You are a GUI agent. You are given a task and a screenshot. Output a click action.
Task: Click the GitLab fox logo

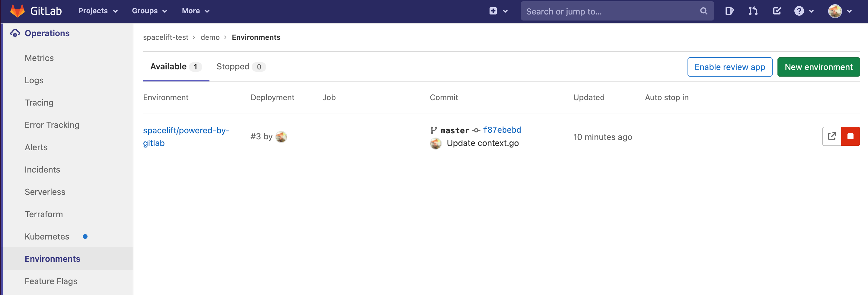(18, 11)
